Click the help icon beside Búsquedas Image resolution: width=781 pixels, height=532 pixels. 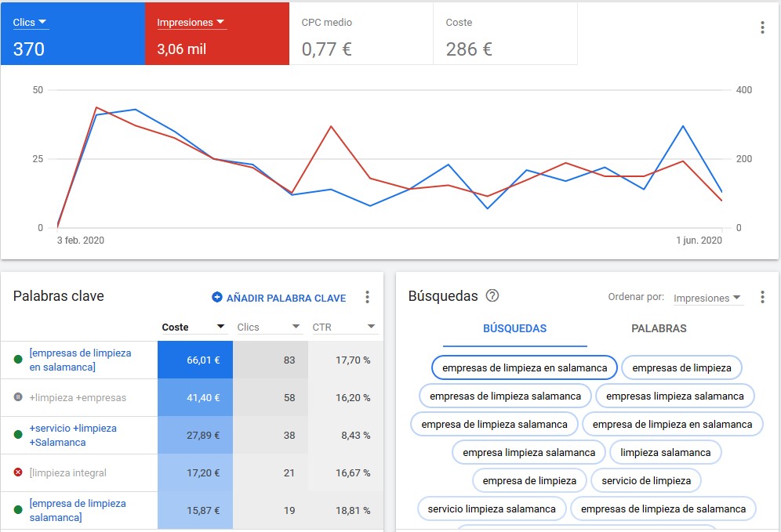[x=492, y=296]
